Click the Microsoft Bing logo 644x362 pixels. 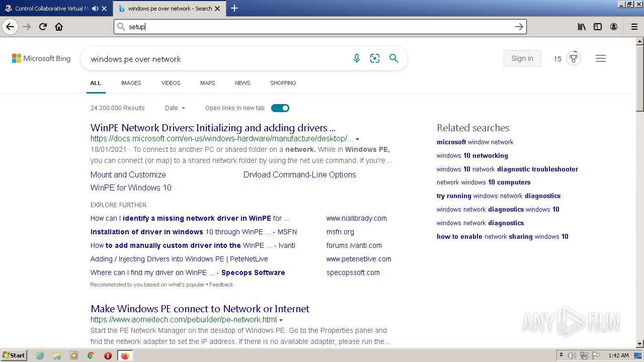point(41,58)
